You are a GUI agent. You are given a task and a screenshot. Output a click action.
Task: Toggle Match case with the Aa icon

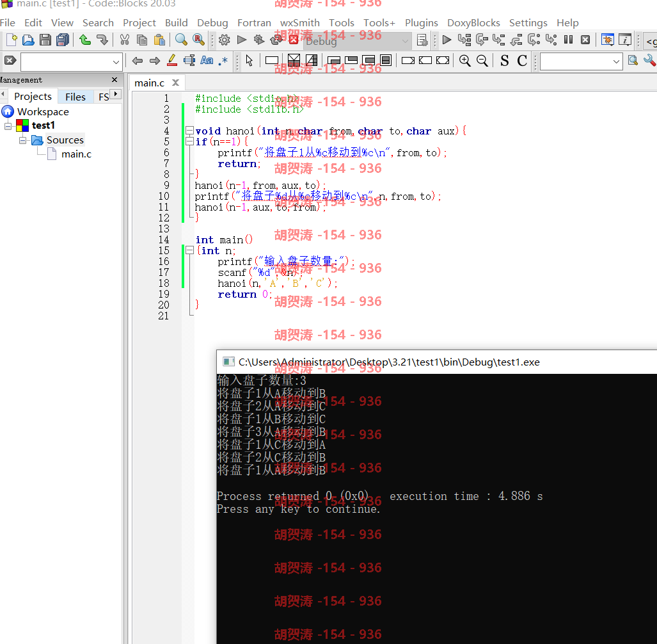point(207,61)
